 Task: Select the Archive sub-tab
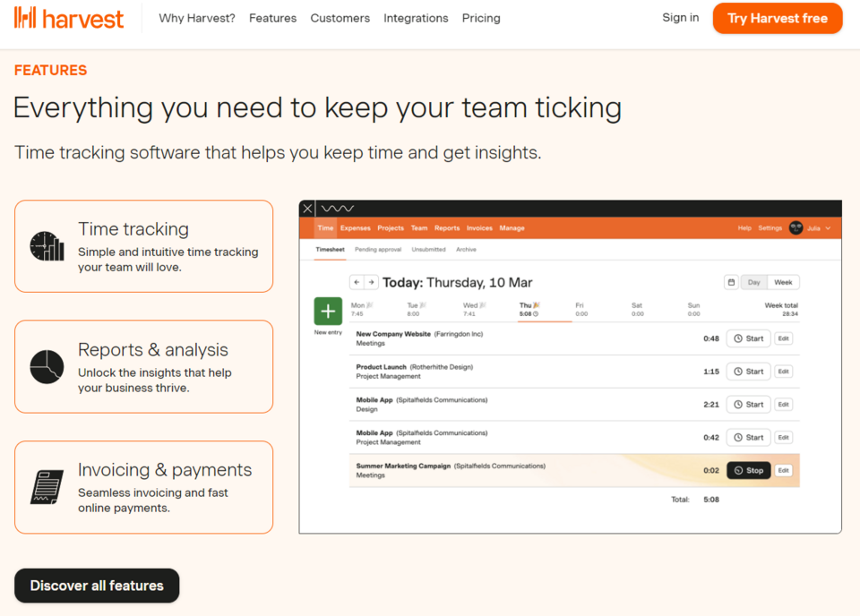(466, 250)
